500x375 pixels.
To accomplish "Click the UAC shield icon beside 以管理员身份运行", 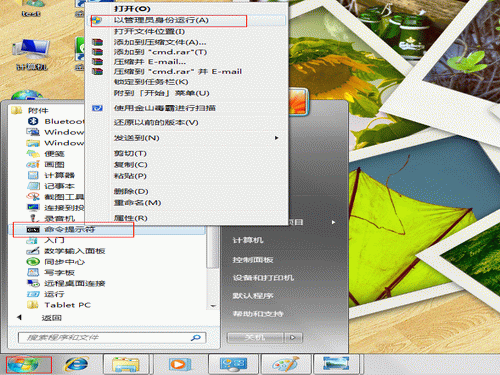I will pyautogui.click(x=97, y=20).
